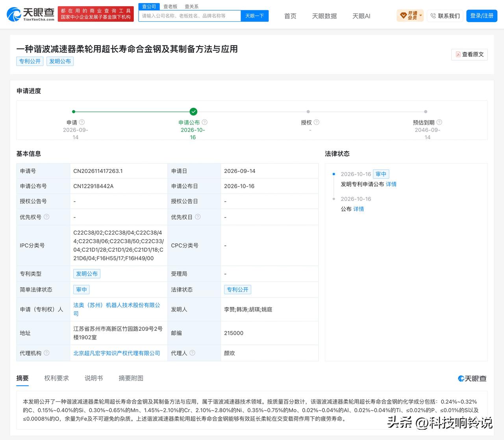Click the 专利公开 tag in 法律状态 row

pyautogui.click(x=238, y=290)
